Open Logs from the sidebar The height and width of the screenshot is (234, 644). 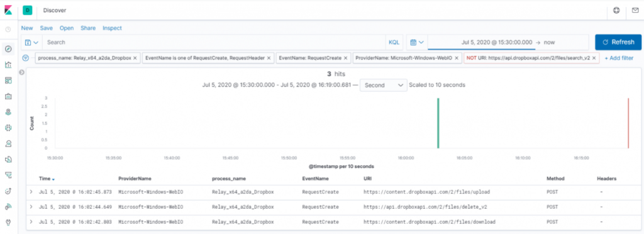coord(8,159)
